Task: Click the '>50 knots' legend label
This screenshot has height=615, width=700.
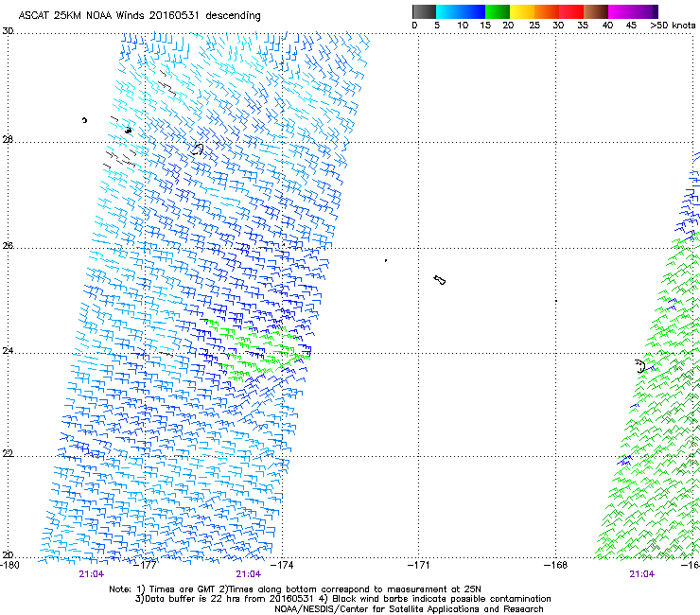Action: pyautogui.click(x=673, y=26)
